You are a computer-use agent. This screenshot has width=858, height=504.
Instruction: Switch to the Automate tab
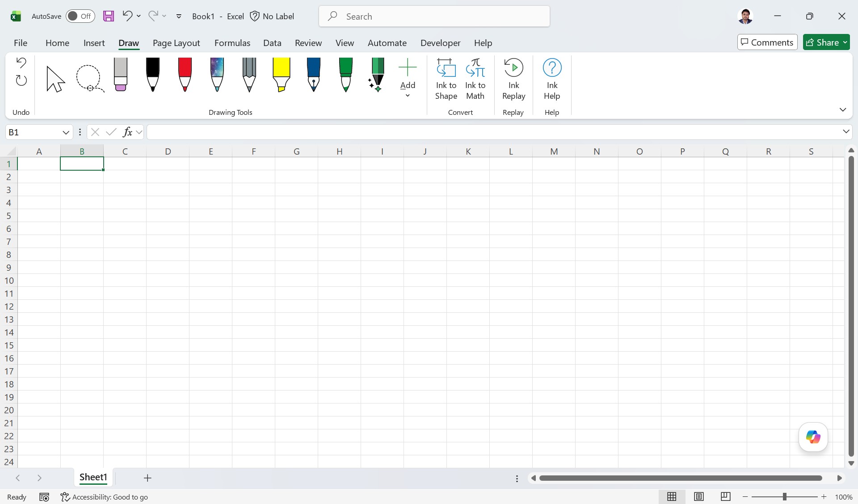tap(387, 43)
